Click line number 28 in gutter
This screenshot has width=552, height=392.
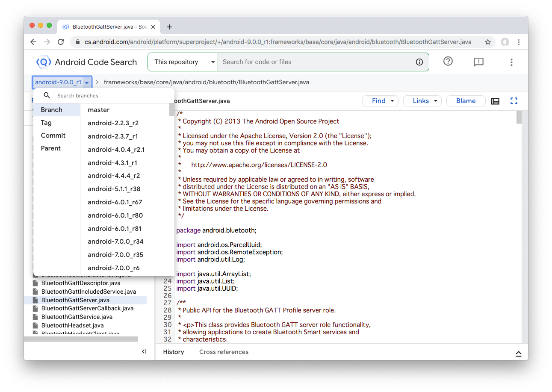pyautogui.click(x=167, y=310)
